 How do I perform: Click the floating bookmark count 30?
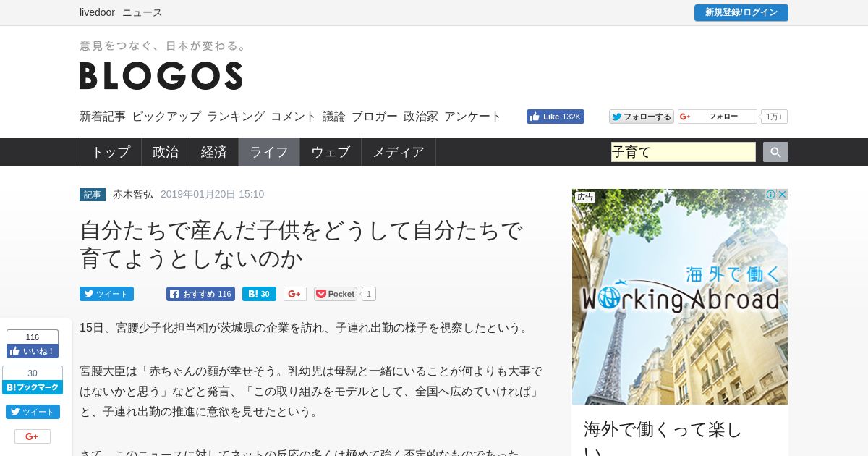[x=33, y=373]
